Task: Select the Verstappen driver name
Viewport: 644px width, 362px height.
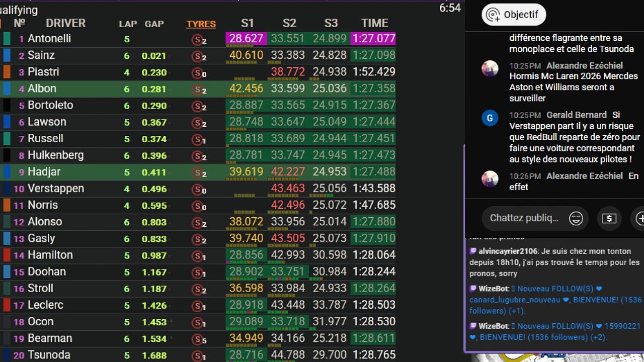Action: [56, 189]
